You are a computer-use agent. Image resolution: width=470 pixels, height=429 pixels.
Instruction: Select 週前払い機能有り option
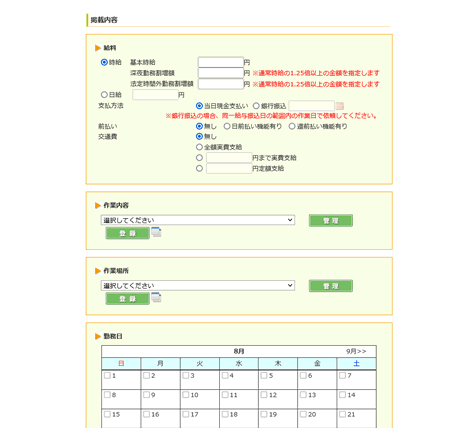[292, 126]
